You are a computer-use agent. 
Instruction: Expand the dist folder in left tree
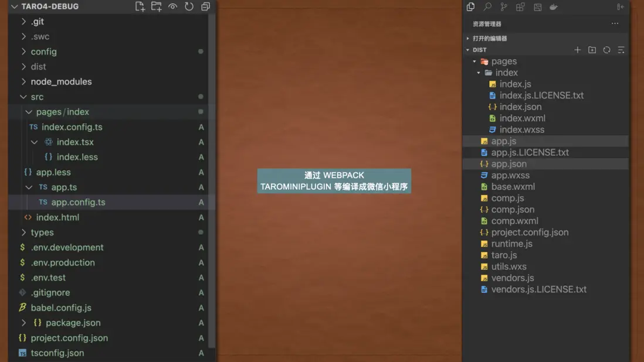point(23,66)
